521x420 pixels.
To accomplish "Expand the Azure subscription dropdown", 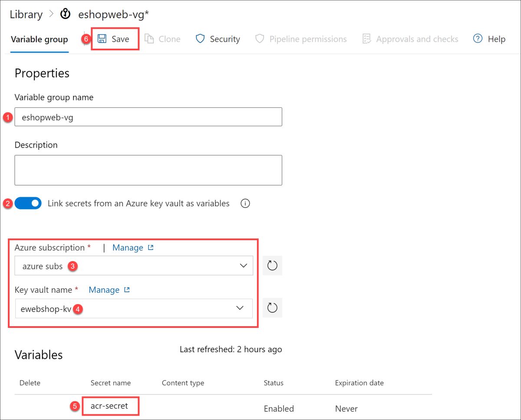I will click(x=134, y=266).
